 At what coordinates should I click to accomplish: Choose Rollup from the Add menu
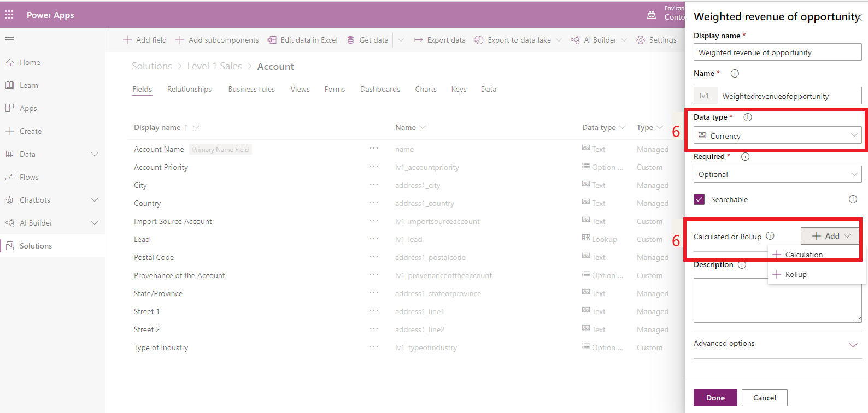tap(796, 274)
